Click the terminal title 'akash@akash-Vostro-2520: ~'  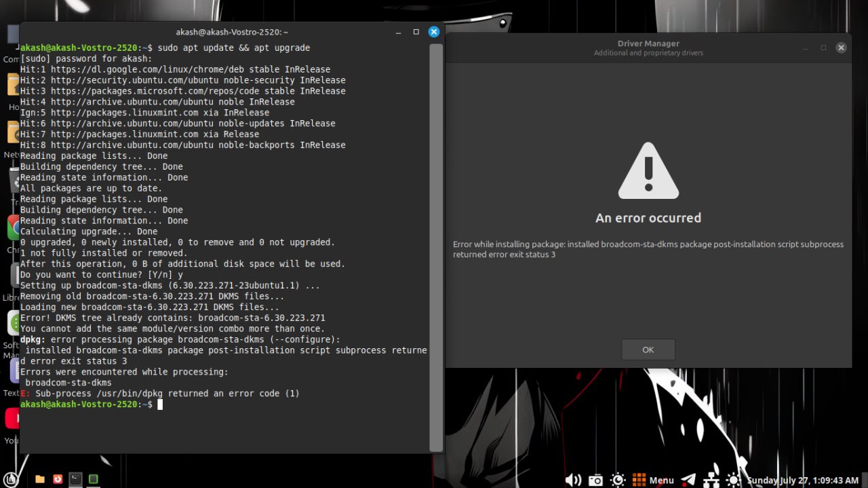[x=232, y=32]
